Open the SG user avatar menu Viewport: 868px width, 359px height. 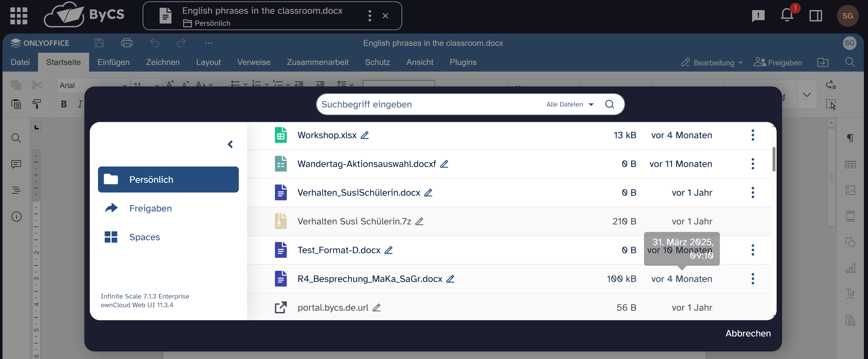pos(847,16)
